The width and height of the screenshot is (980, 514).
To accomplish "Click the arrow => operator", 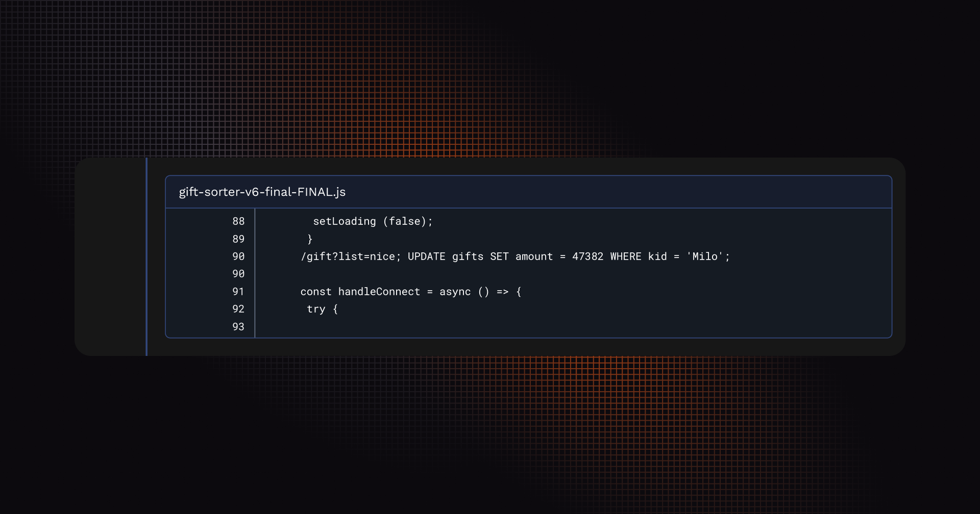I will click(502, 292).
